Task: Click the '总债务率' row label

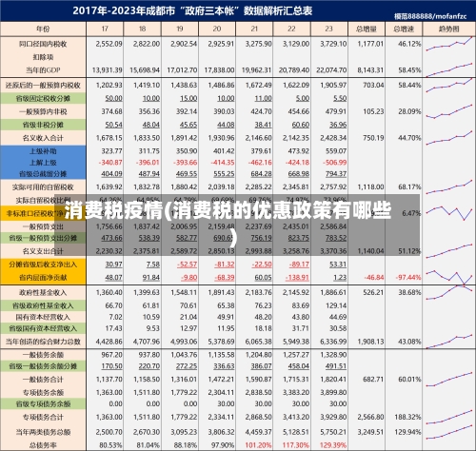Action: click(43, 445)
